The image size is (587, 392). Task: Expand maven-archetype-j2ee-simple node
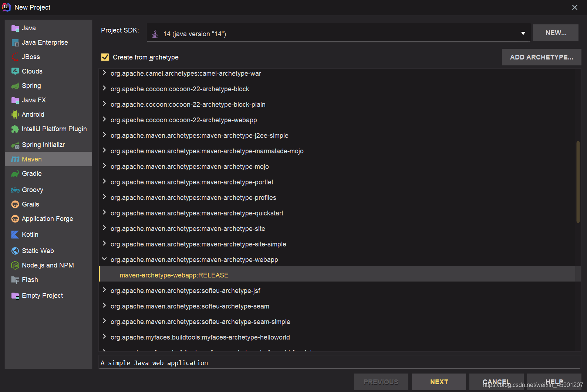coord(104,135)
